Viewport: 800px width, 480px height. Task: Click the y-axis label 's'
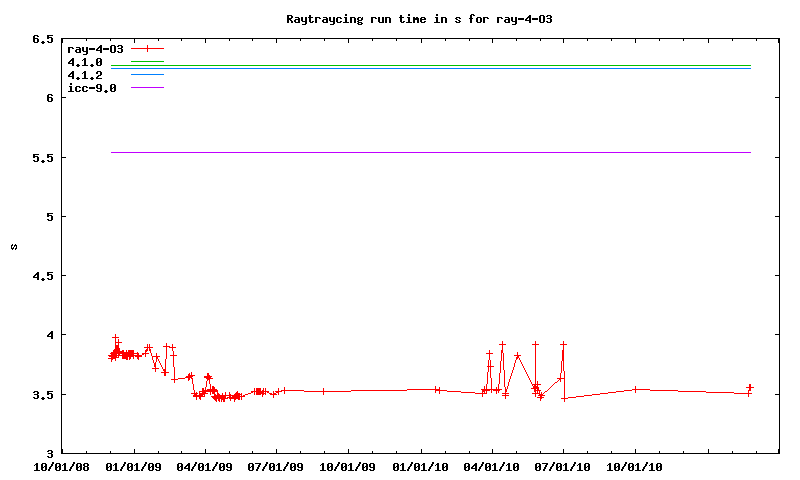(x=13, y=246)
